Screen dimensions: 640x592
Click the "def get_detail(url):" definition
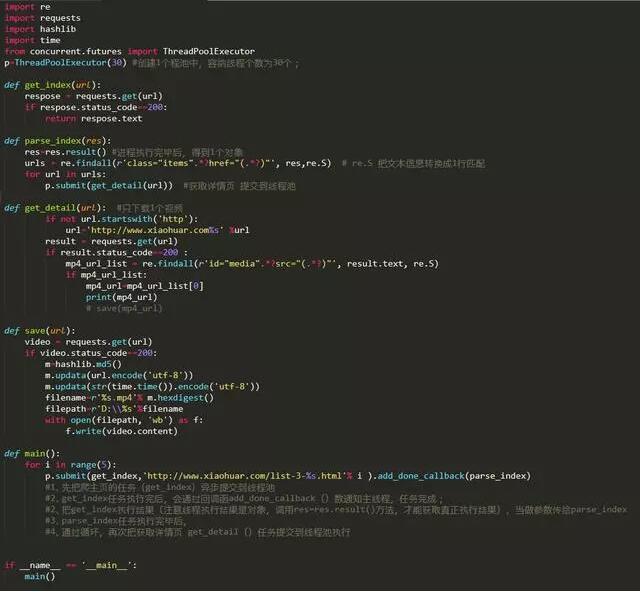pos(57,207)
